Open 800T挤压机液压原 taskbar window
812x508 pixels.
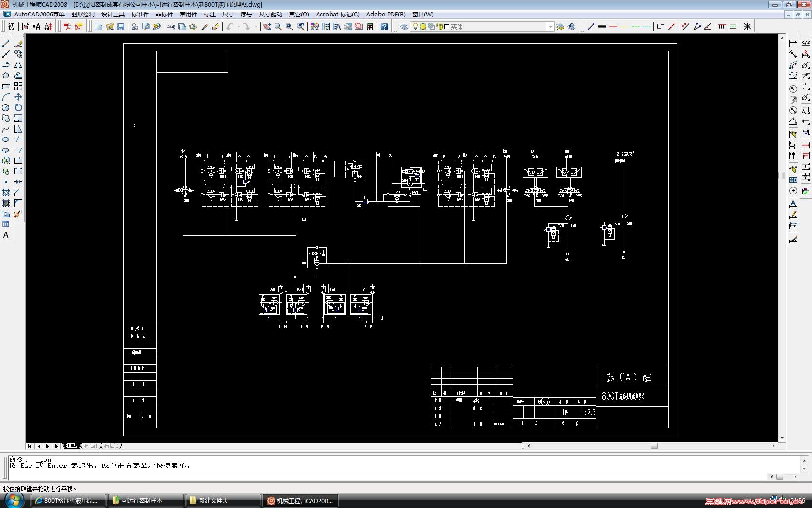69,501
